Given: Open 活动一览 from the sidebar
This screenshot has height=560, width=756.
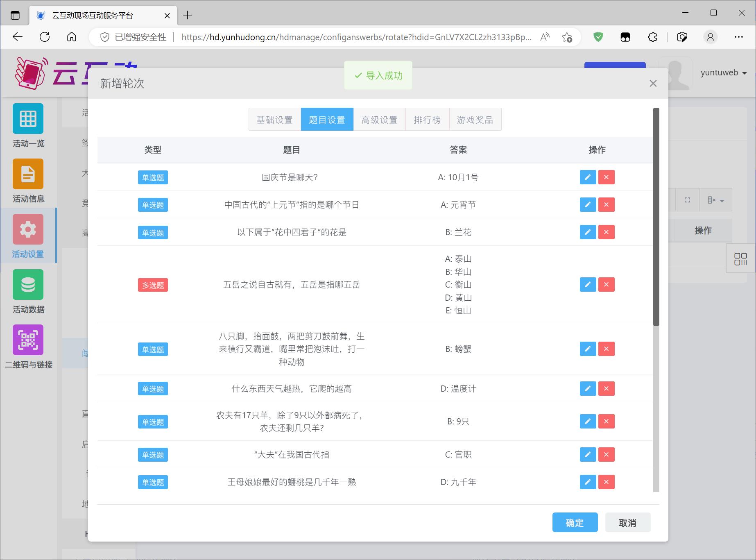Looking at the screenshot, I should pos(28,119).
